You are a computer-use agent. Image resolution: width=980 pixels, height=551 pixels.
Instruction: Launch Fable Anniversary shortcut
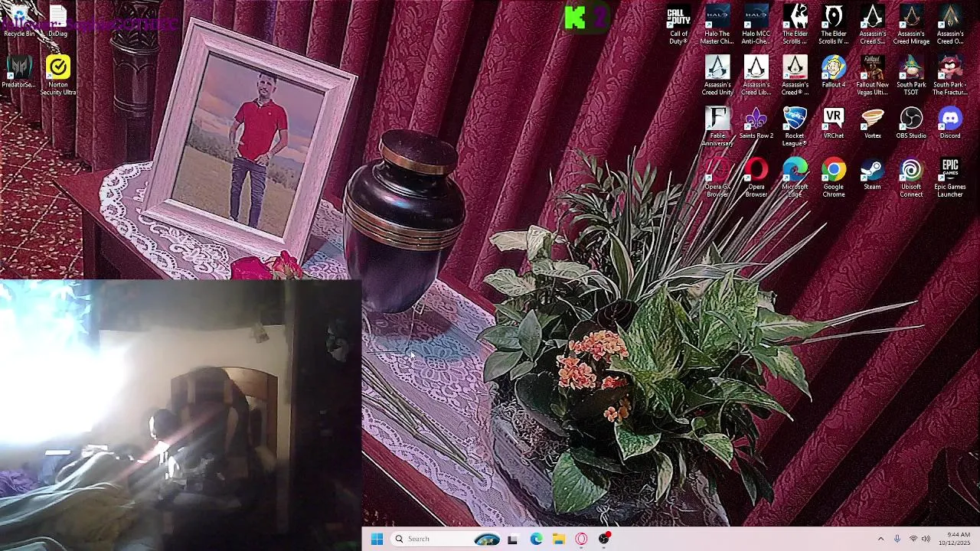(717, 127)
